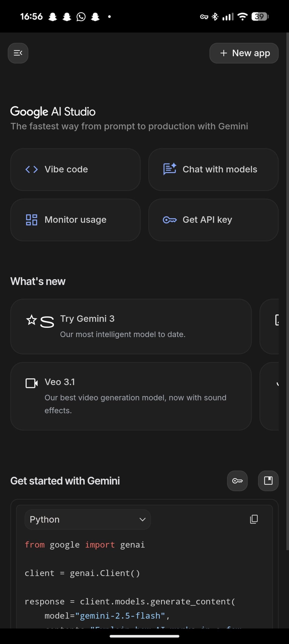Copy the code snippet with copy icon
Image resolution: width=289 pixels, height=644 pixels.
tap(254, 519)
